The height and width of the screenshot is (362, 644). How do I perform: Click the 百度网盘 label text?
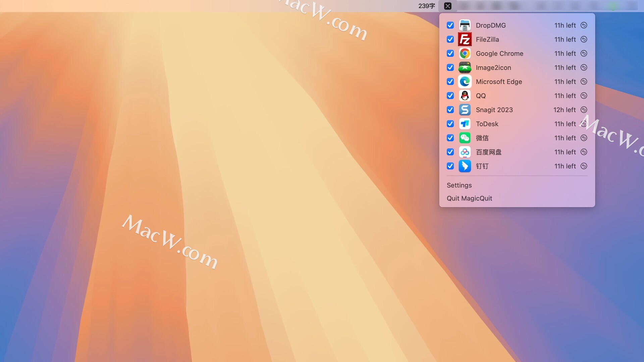pyautogui.click(x=489, y=152)
